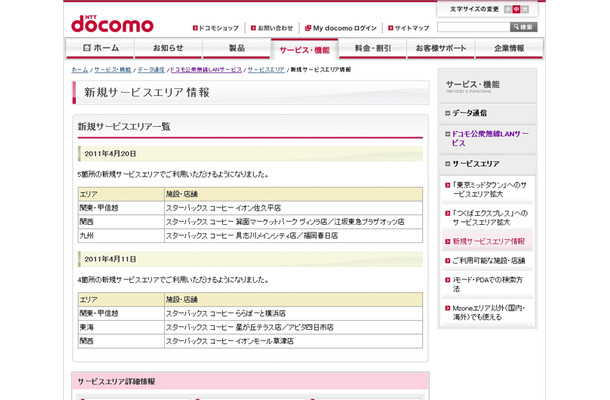Click the square icon beside データ通信

(x=447, y=113)
